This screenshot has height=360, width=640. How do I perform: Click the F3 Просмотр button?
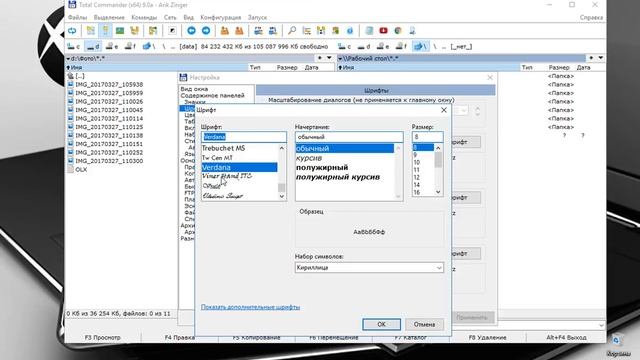coord(102,338)
